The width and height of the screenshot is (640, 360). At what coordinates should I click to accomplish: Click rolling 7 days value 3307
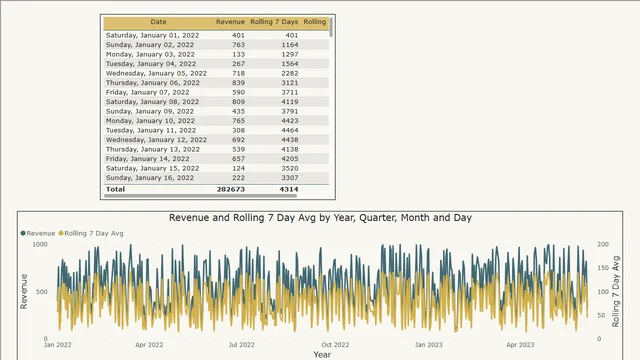click(x=290, y=178)
